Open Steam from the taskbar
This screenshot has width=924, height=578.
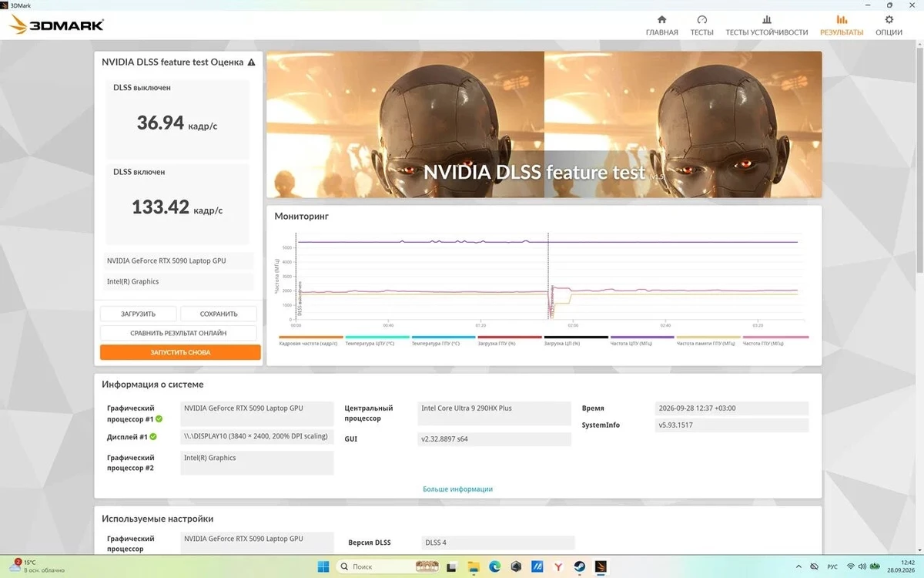(x=580, y=566)
